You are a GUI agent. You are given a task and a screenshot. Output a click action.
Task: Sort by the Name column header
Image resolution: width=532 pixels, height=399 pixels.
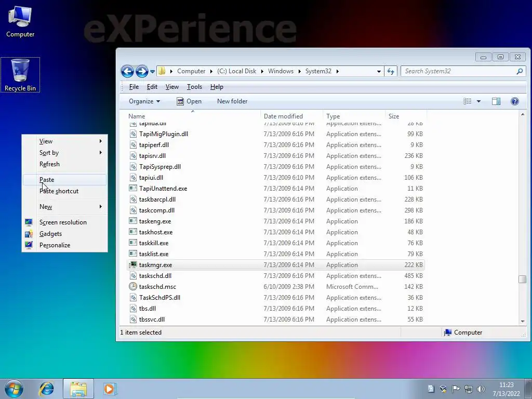[x=193, y=116]
